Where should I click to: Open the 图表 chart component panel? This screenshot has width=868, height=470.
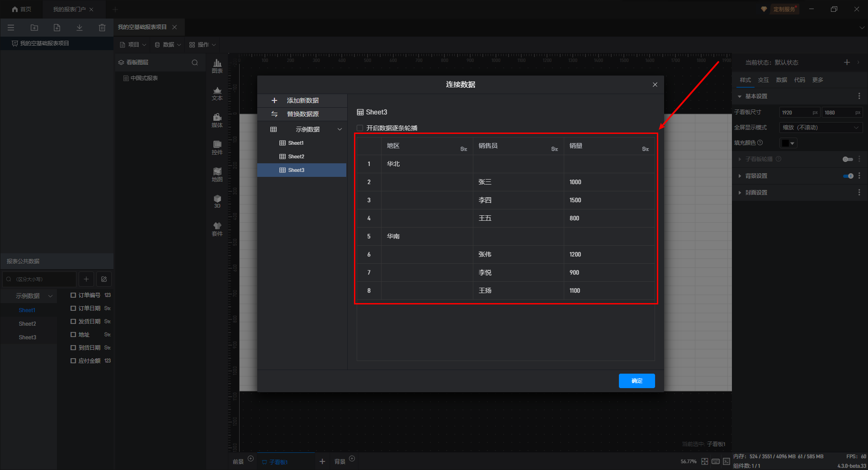tap(217, 66)
